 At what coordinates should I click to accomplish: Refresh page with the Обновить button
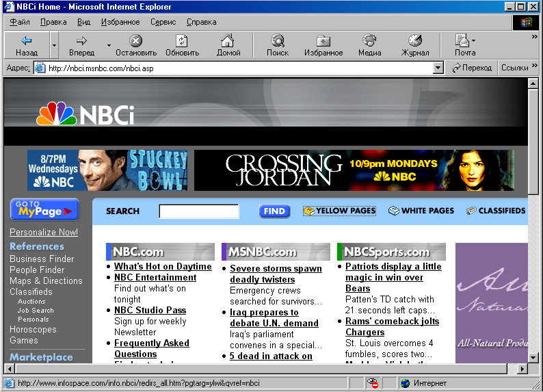coord(182,45)
